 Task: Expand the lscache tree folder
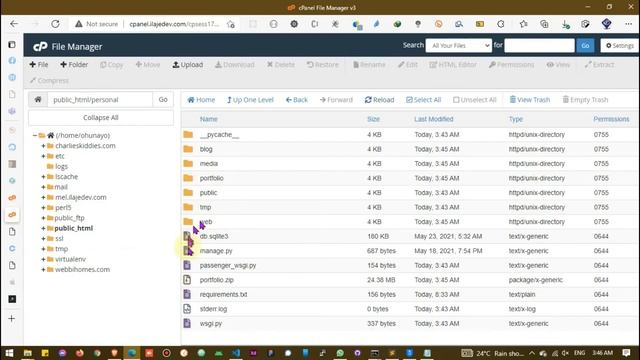[x=43, y=177]
